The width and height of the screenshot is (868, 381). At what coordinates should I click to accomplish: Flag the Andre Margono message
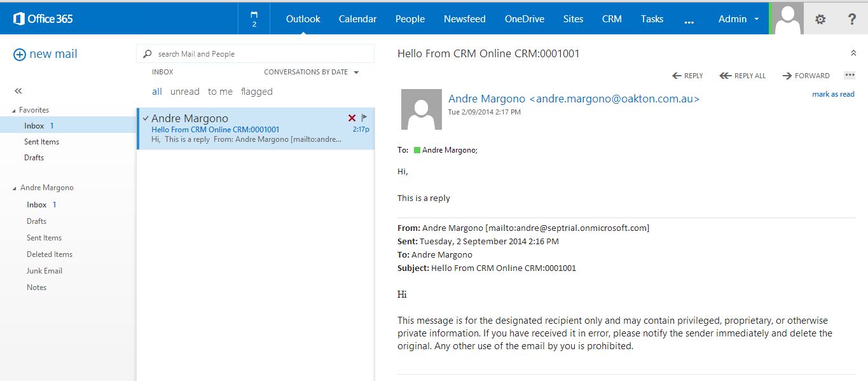coord(364,118)
